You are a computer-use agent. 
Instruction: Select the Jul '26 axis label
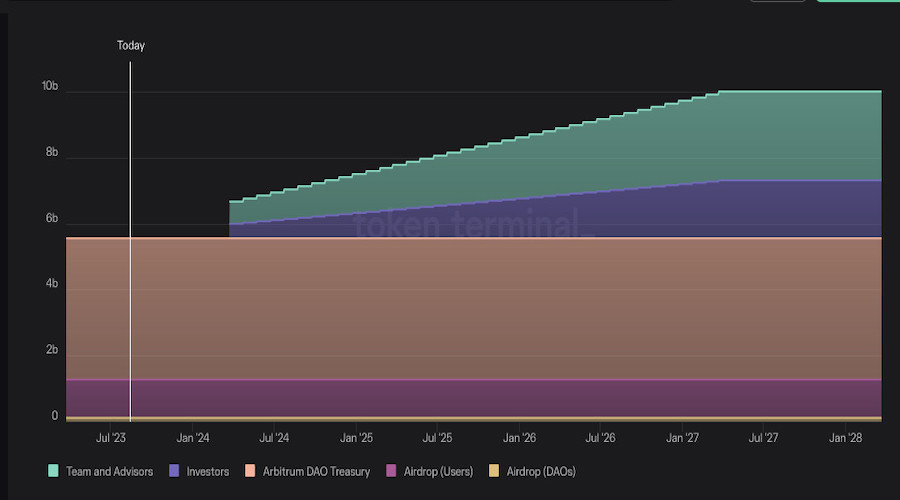[600, 438]
